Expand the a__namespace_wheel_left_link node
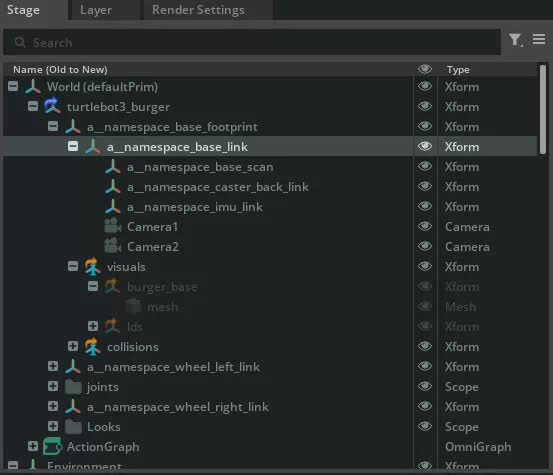 tap(53, 366)
